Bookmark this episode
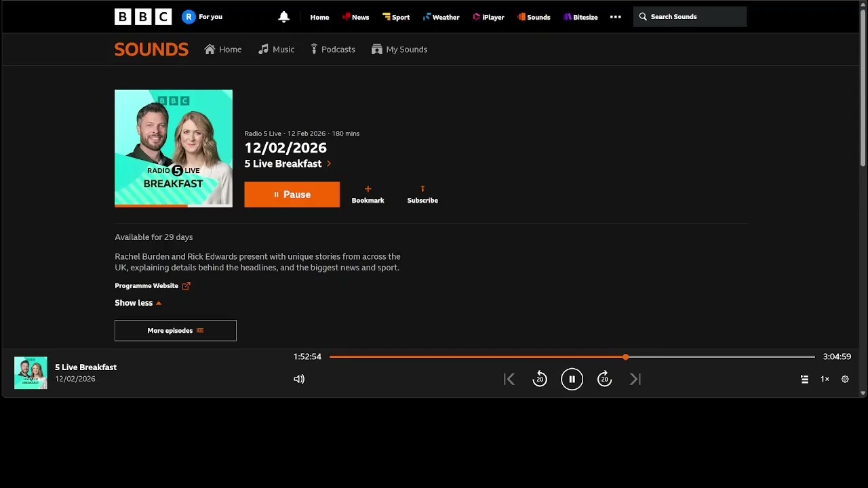Viewport: 868px width, 488px height. pos(368,195)
